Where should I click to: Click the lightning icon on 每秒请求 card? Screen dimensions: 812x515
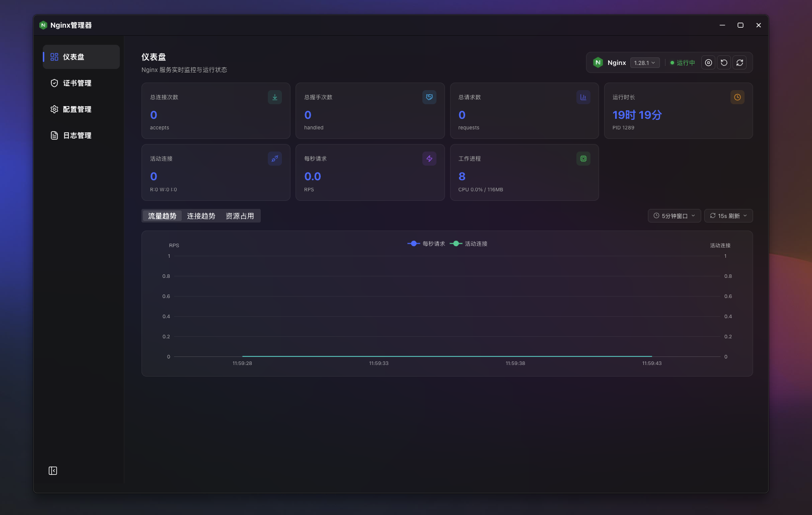coord(429,159)
